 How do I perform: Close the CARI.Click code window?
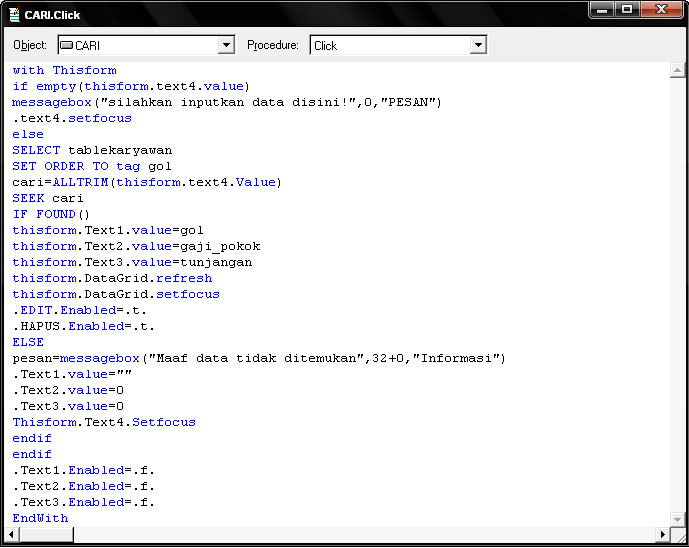[x=661, y=10]
